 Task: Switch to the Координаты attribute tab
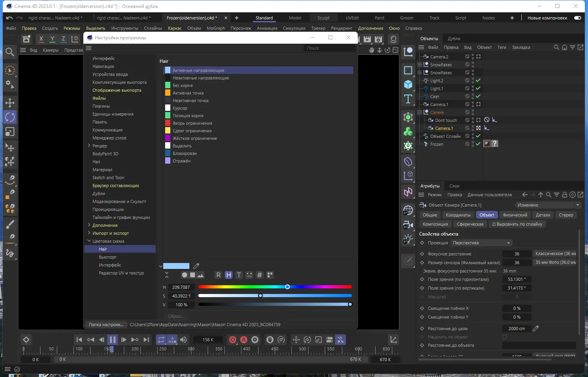[458, 215]
